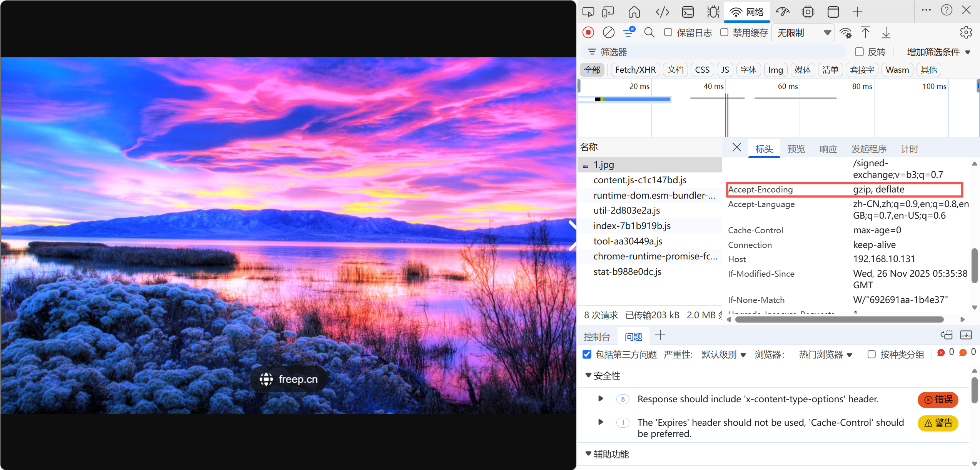
Task: Filter requests by Fetch/XHR
Action: coord(635,70)
